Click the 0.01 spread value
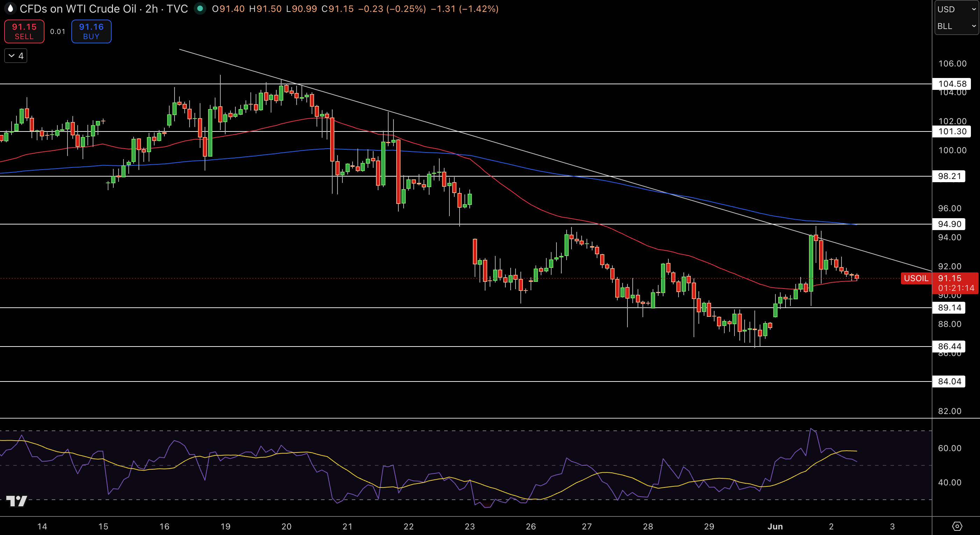The image size is (980, 535). coord(58,31)
